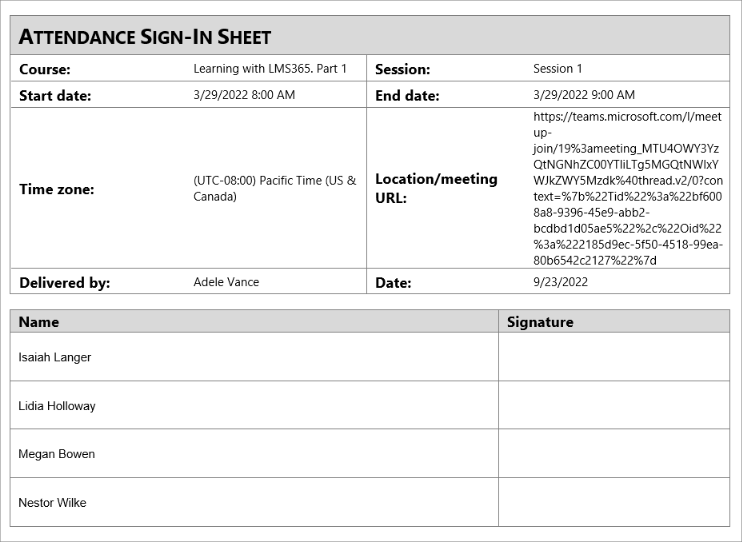742x542 pixels.
Task: Click the Session 1 value
Action: [558, 69]
